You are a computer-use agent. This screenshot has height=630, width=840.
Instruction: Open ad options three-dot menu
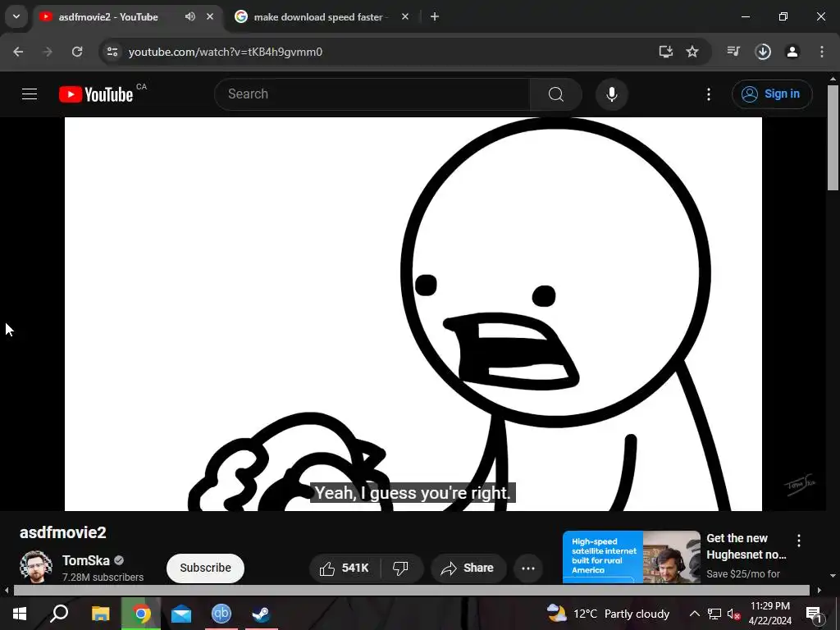(799, 540)
